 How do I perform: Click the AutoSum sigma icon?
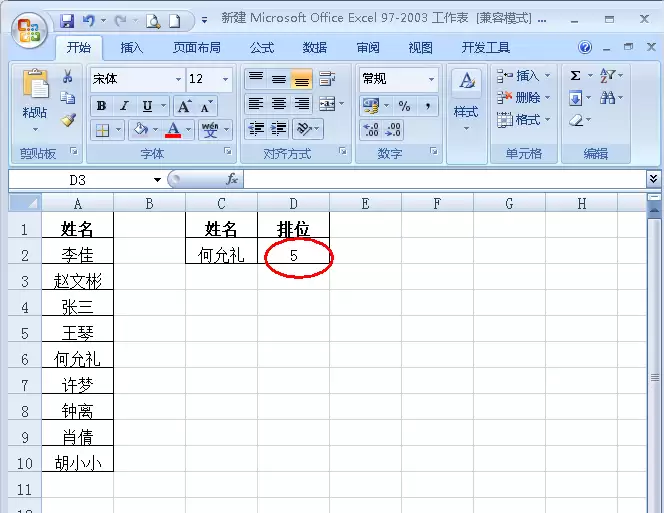point(575,76)
